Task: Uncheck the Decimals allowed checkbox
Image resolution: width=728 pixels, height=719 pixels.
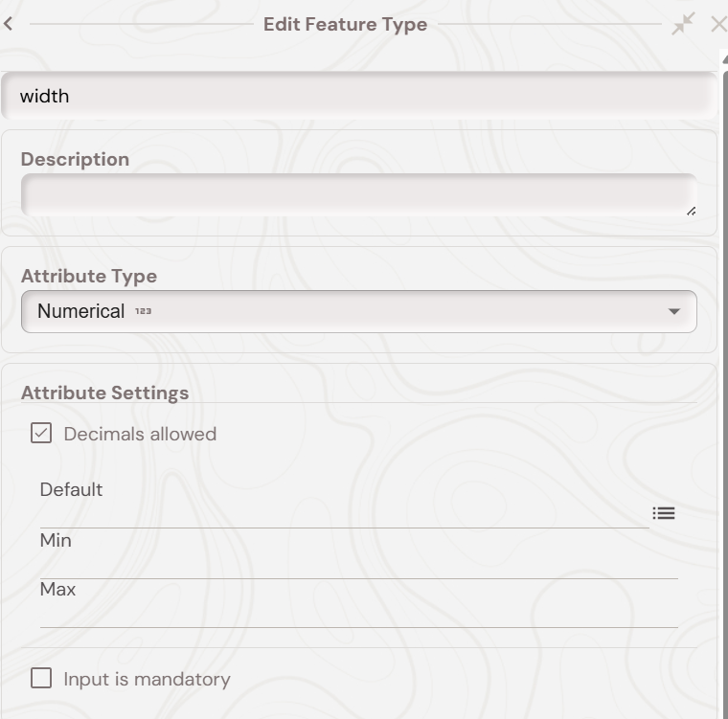Action: [x=41, y=434]
